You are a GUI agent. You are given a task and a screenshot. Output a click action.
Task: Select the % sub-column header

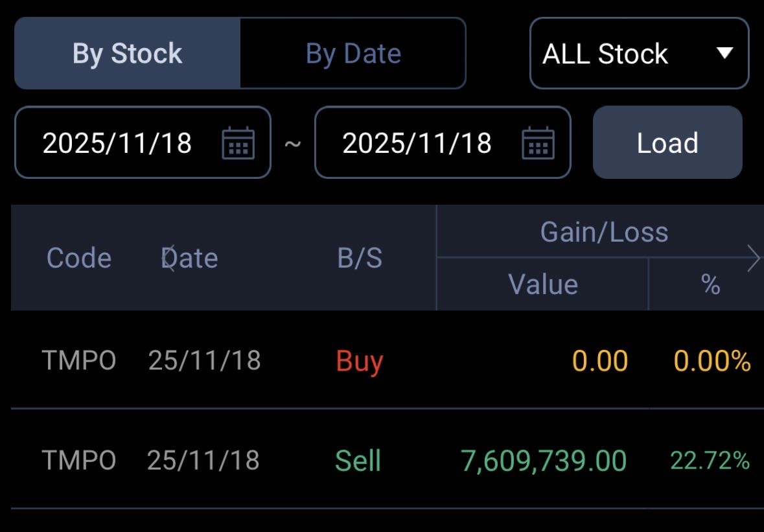[711, 284]
